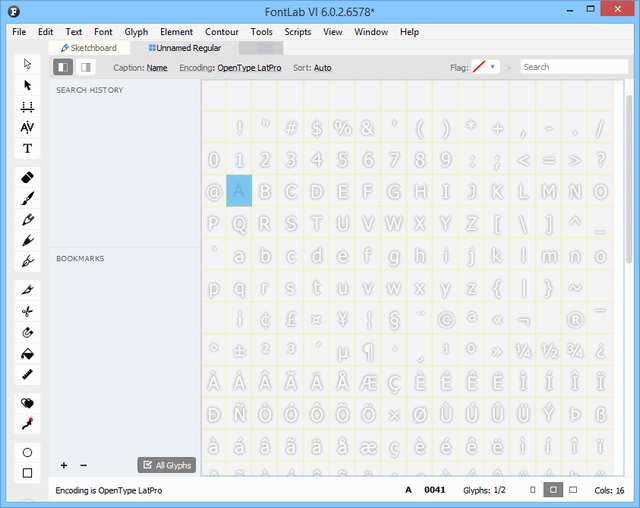Select the Knife tool
This screenshot has width=640, height=508.
pyautogui.click(x=27, y=291)
